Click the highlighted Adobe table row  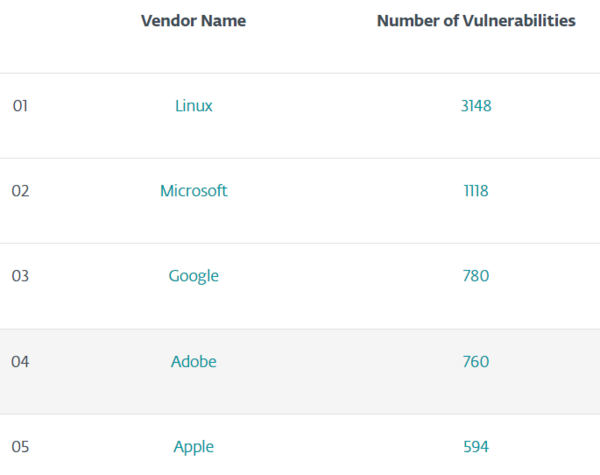pyautogui.click(x=300, y=371)
